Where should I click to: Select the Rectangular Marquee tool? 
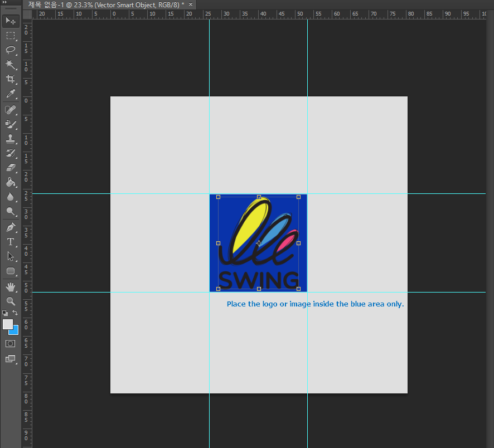tap(11, 36)
